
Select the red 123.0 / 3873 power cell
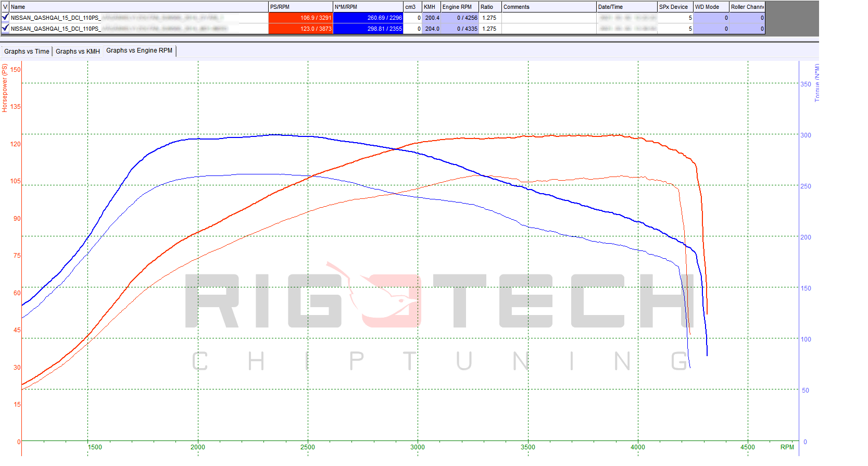(300, 29)
